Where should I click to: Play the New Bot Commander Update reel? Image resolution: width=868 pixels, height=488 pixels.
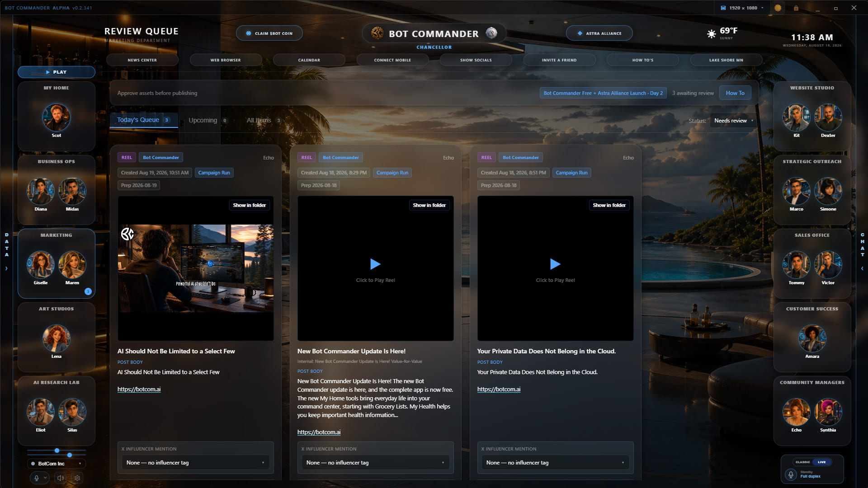point(375,264)
